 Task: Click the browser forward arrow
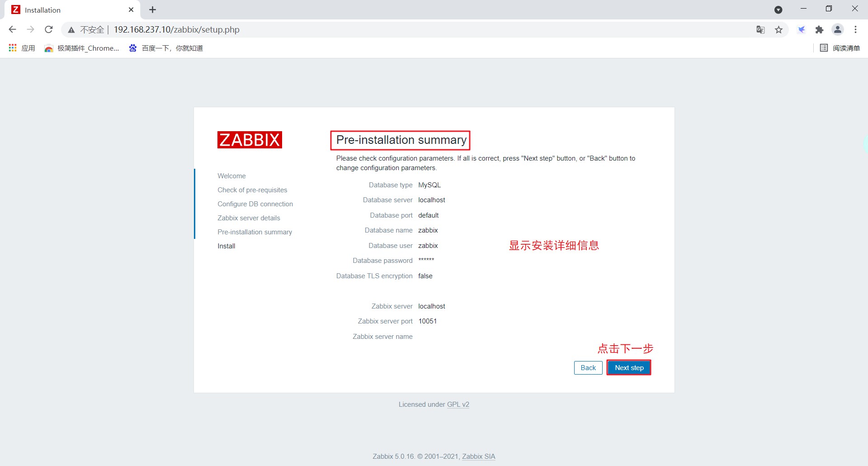pos(30,29)
